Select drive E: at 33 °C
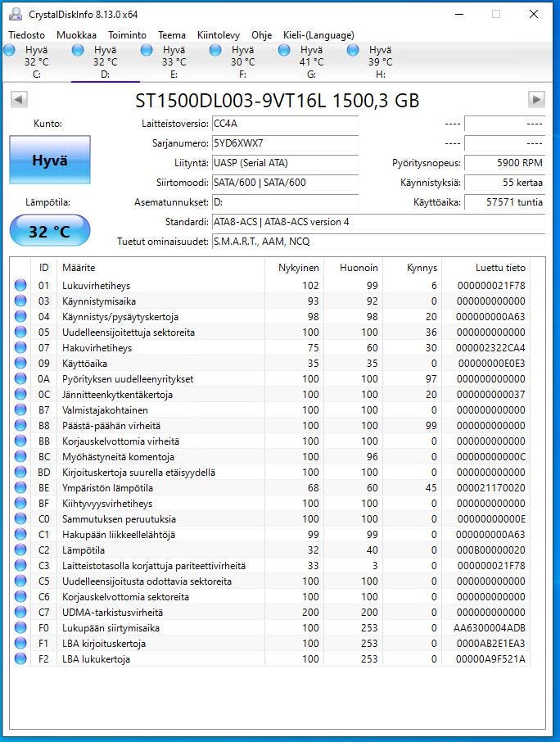 coord(174,62)
